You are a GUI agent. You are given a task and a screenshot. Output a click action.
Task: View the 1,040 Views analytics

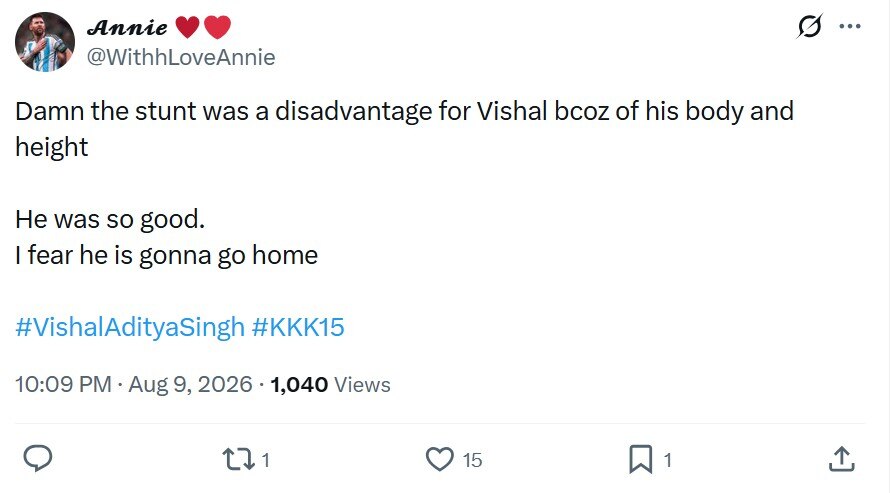(x=331, y=385)
